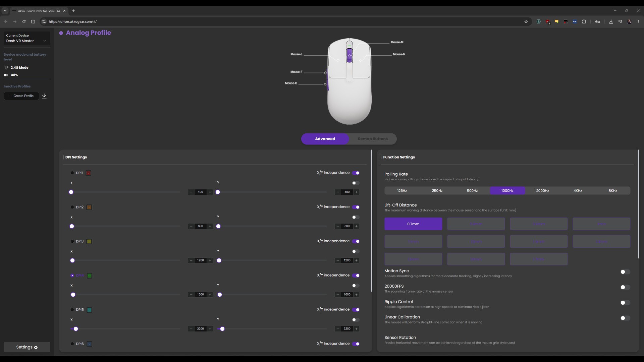644x362 pixels.
Task: Open the browser extensions puzzle icon
Action: [x=584, y=21]
